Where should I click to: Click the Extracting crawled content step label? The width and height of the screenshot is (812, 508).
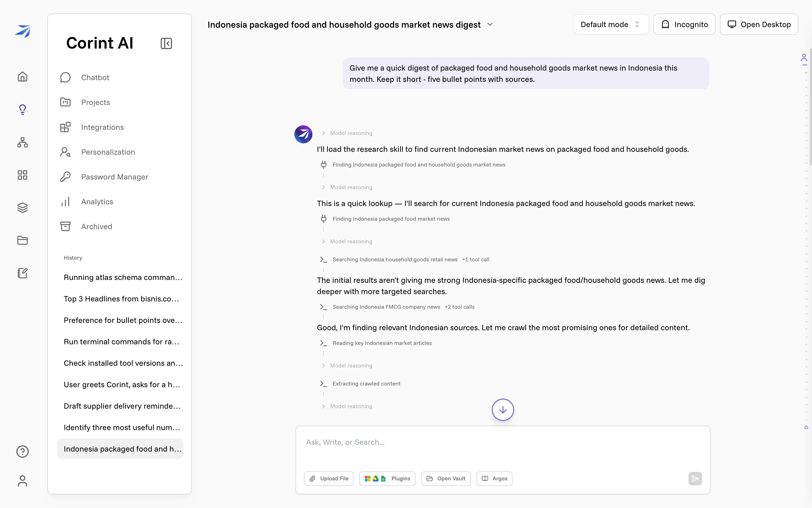[367, 384]
